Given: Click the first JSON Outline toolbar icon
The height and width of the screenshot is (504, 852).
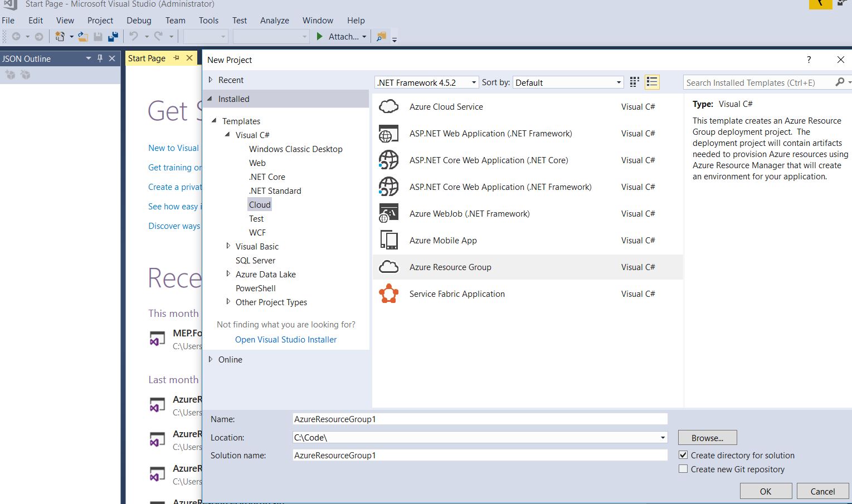Looking at the screenshot, I should tap(10, 75).
